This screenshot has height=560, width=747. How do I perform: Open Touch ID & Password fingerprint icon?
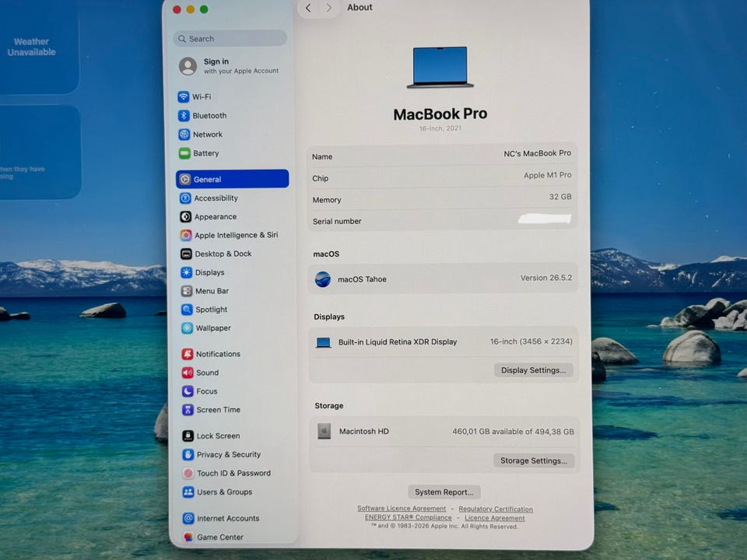[x=188, y=473]
